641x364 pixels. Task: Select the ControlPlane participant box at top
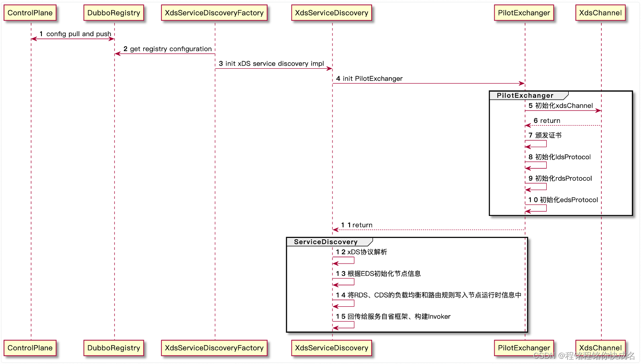tap(30, 13)
